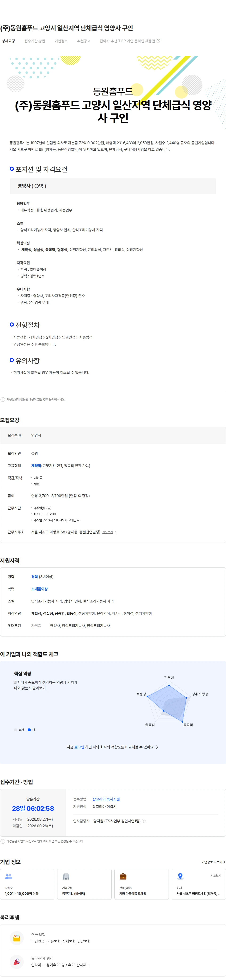Click the info icon beside 마감일은 기업의 사정
Screen dimensions: 226x980
coord(3,841)
